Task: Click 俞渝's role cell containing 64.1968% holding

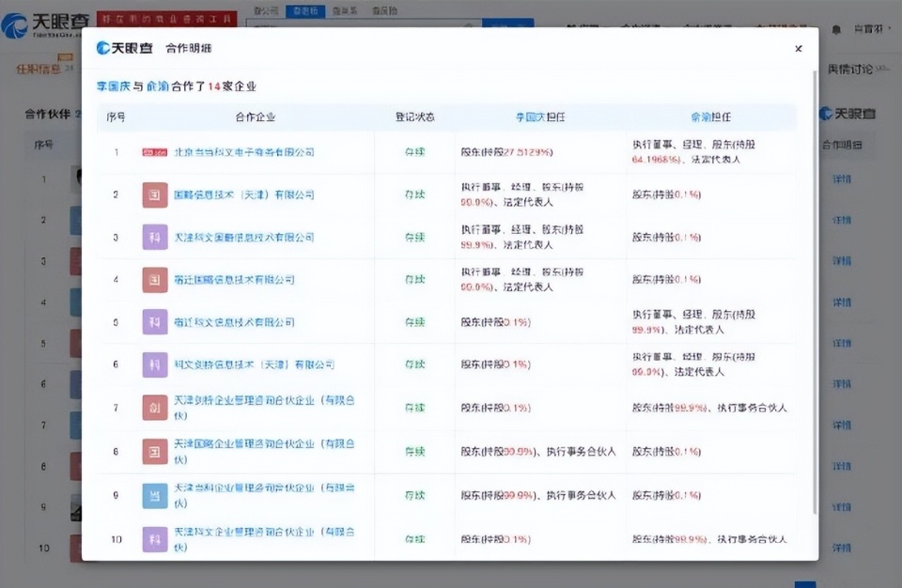Action: (693, 152)
